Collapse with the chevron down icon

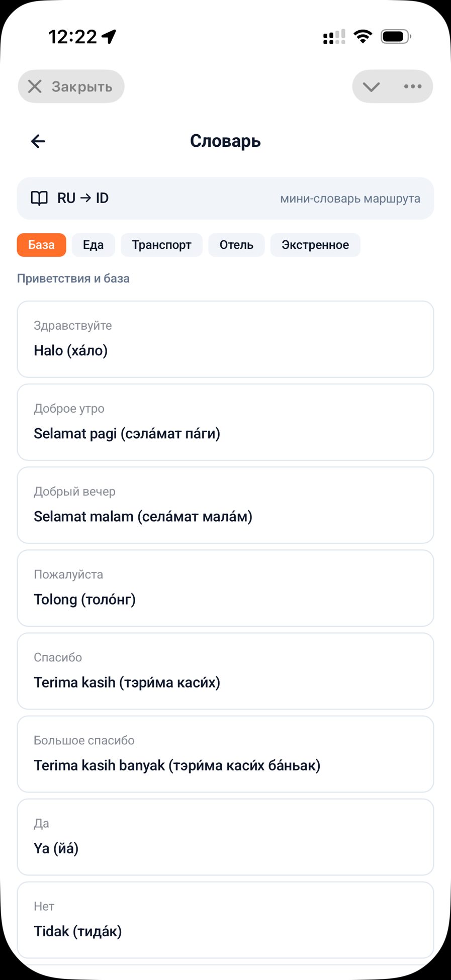371,87
